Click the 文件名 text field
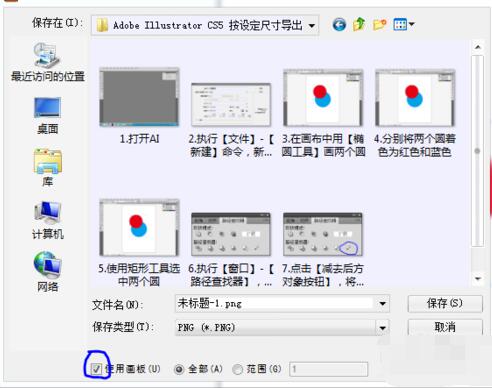This screenshot has width=492, height=388. (276, 304)
